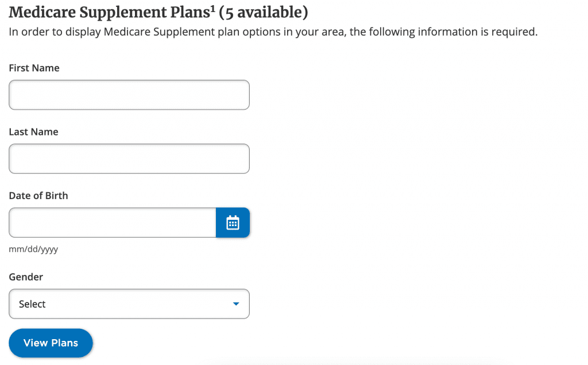
Task: Place cursor in the mm/dd/yyyy date field
Action: 112,223
